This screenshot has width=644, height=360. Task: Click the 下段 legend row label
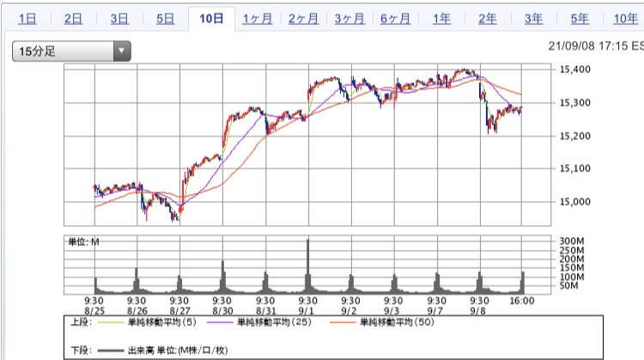point(82,351)
